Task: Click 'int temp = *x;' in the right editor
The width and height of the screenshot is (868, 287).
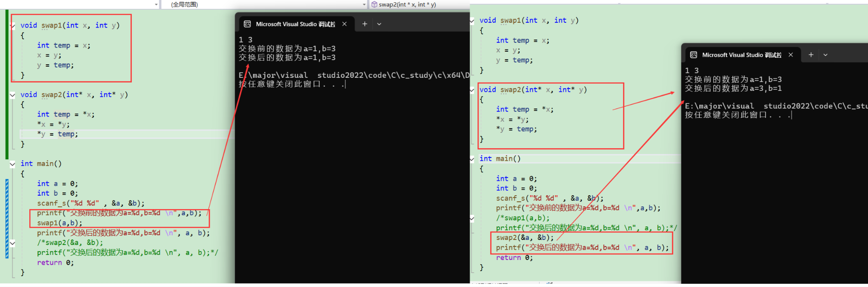Action: click(x=525, y=109)
